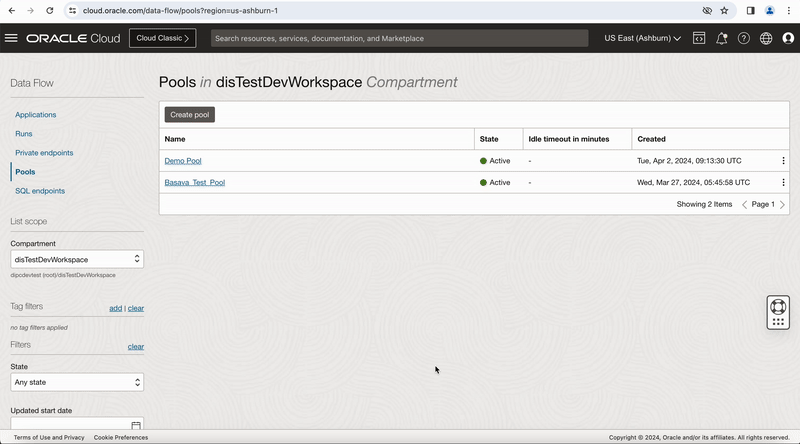Go to previous page arrow in pagination
Screen dimensions: 800x444
click(744, 205)
